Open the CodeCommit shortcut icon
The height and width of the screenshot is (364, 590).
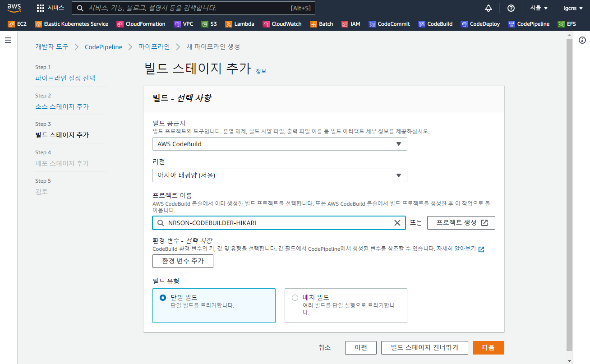coord(372,24)
